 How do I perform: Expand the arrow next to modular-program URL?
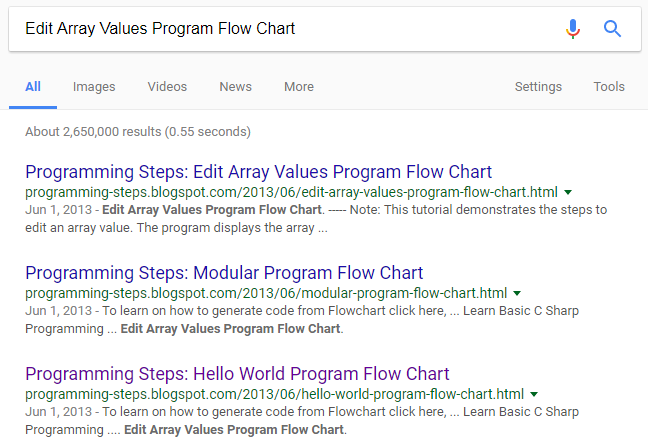[517, 293]
